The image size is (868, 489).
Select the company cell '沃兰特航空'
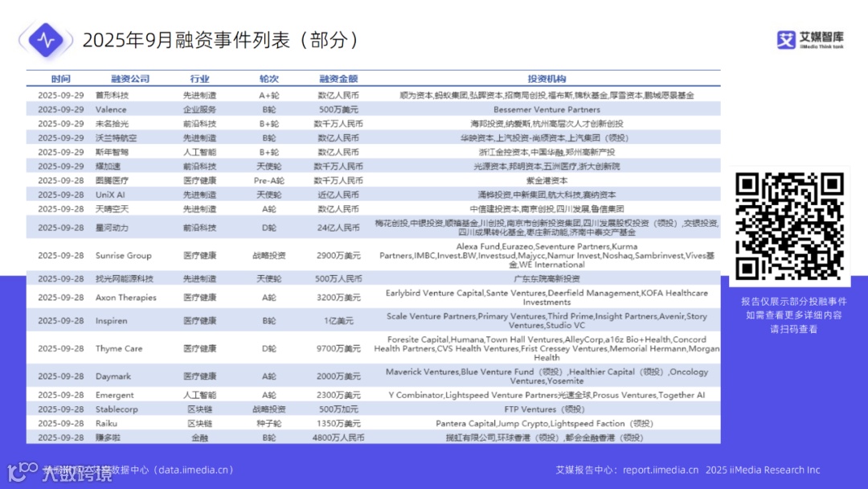click(x=116, y=138)
